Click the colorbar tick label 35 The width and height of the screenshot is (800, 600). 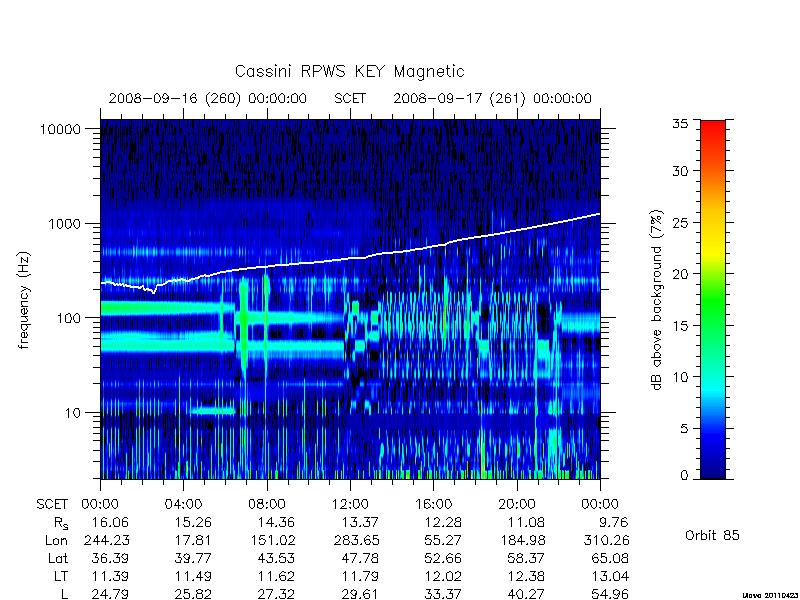(680, 124)
